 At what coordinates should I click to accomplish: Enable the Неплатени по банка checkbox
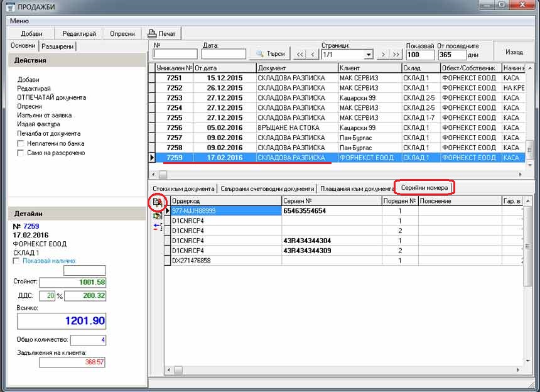point(20,143)
